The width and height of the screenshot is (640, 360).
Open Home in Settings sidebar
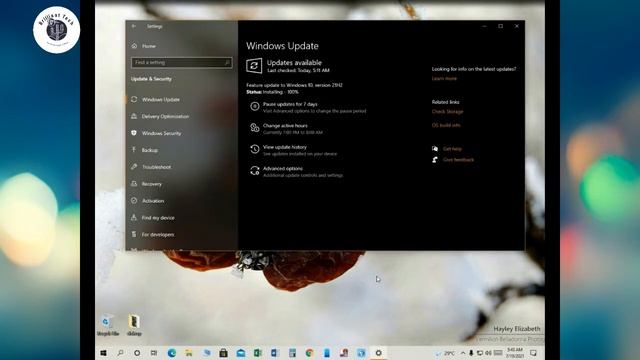(149, 46)
